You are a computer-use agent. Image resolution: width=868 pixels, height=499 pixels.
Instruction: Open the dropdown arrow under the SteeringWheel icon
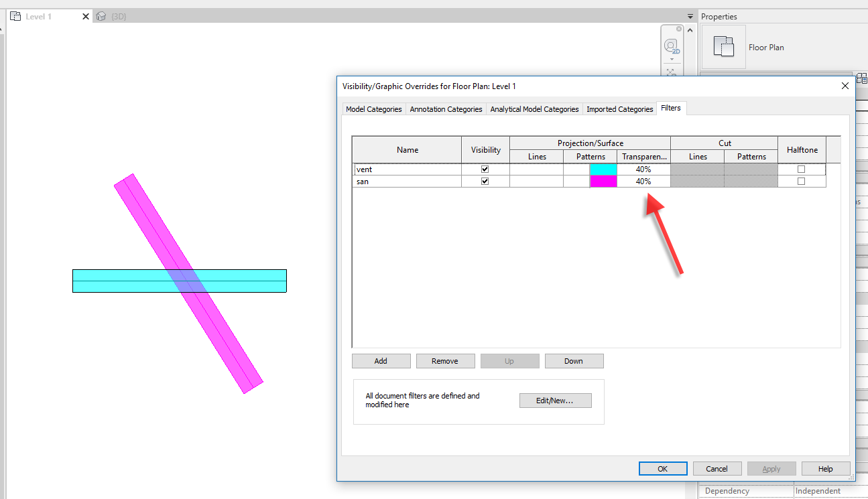pos(672,59)
